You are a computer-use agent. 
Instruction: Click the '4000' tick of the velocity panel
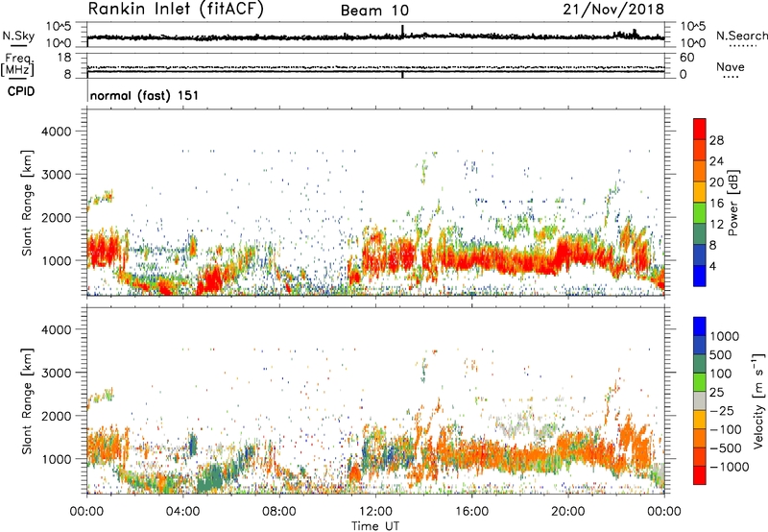(x=56, y=329)
